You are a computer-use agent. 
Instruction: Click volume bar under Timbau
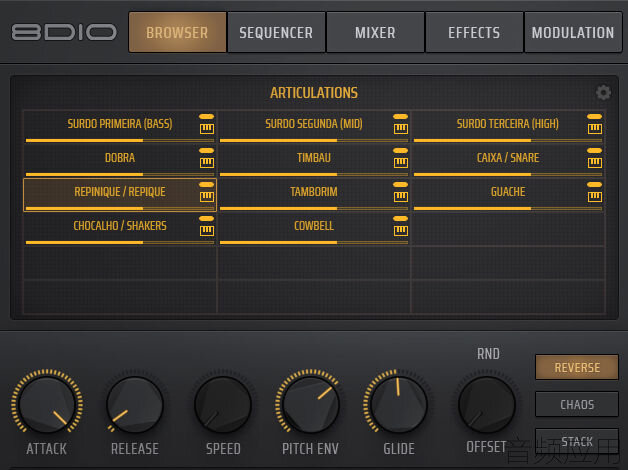pos(314,175)
